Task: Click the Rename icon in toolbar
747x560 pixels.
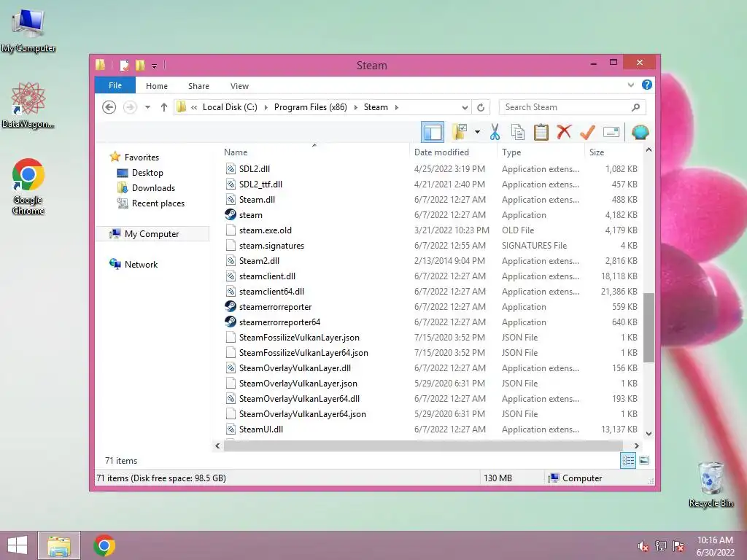Action: click(611, 132)
